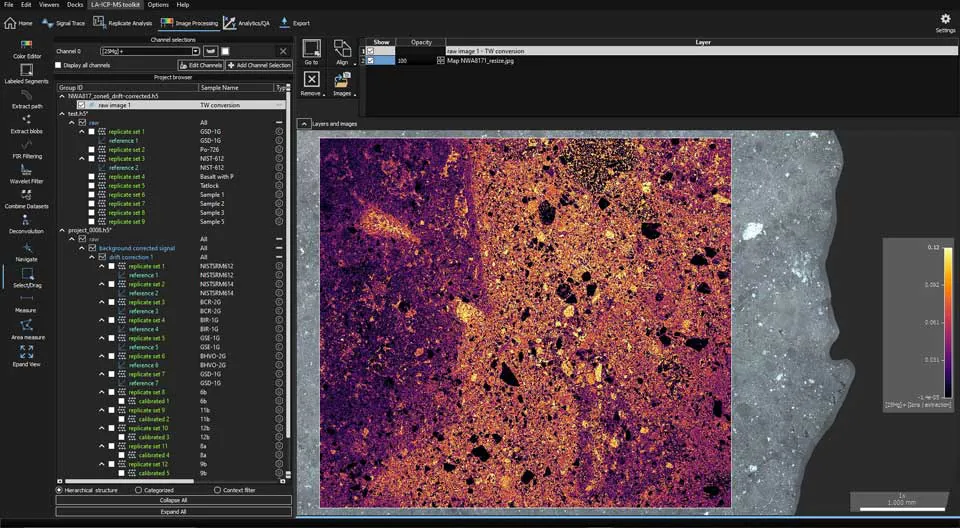Collapse the project_0008.h5 tree node
Viewport: 960px width, 528px height.
[61, 230]
